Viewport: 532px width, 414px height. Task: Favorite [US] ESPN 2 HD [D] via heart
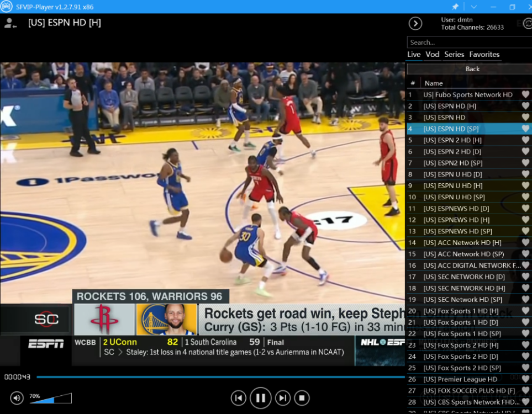(525, 152)
